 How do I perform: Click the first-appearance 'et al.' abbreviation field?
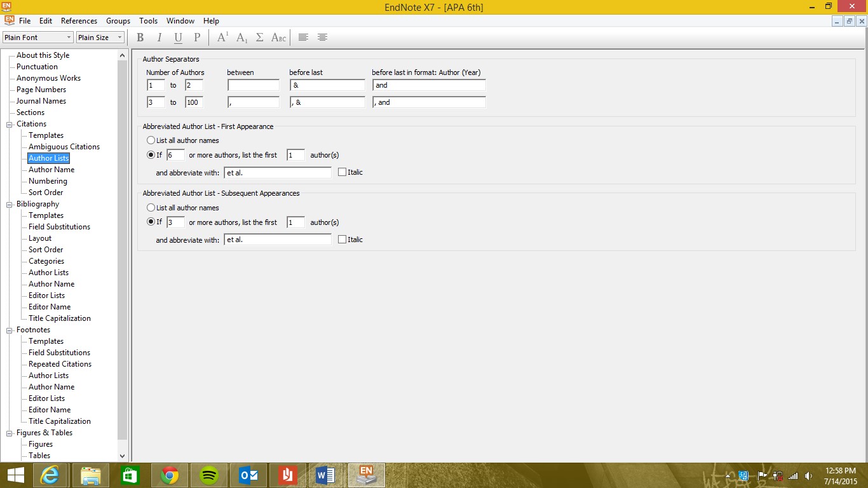coord(278,172)
